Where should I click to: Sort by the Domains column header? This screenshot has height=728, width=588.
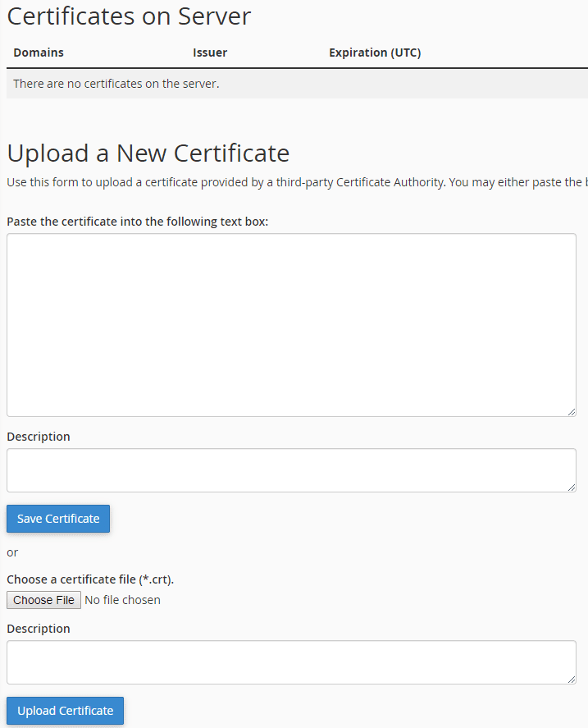click(x=39, y=53)
